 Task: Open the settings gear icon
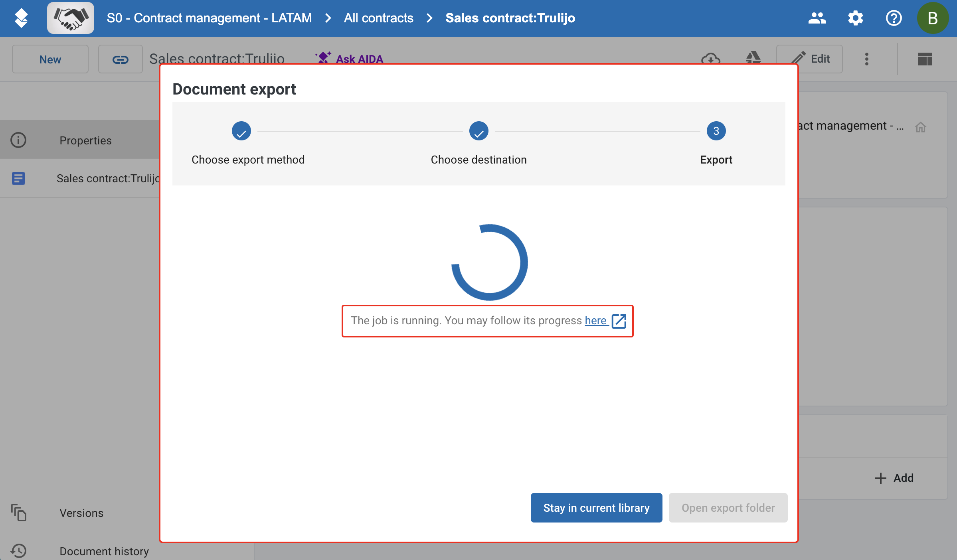(855, 18)
